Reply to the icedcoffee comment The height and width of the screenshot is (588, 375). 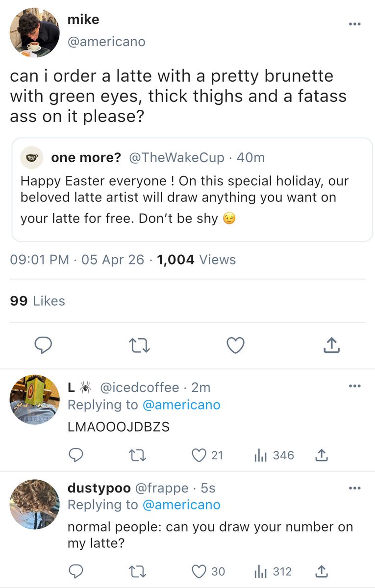click(75, 455)
